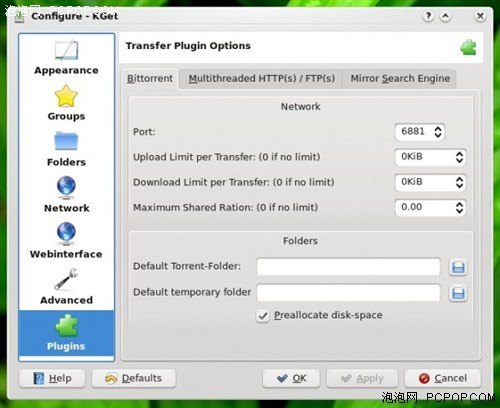Select the Advanced wrench icon
Screen dimensions: 500x408
66,279
